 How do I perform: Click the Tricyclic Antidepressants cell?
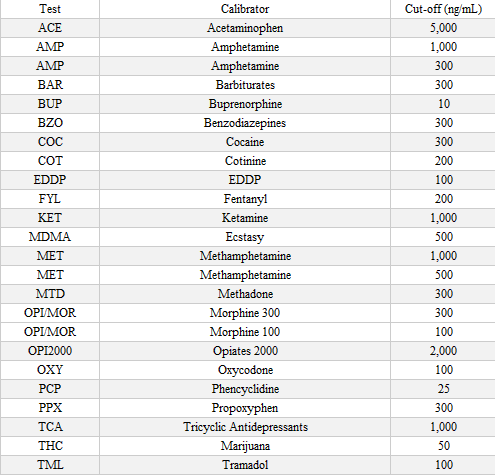(245, 427)
